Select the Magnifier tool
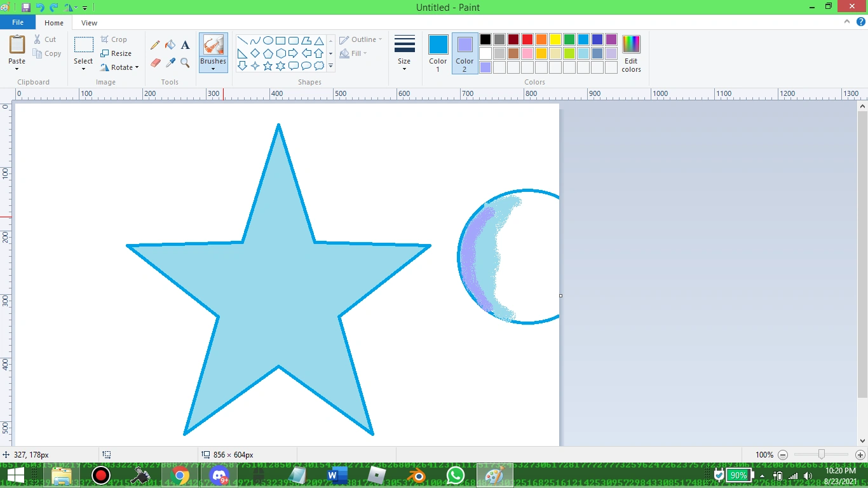The image size is (868, 488). pos(185,63)
